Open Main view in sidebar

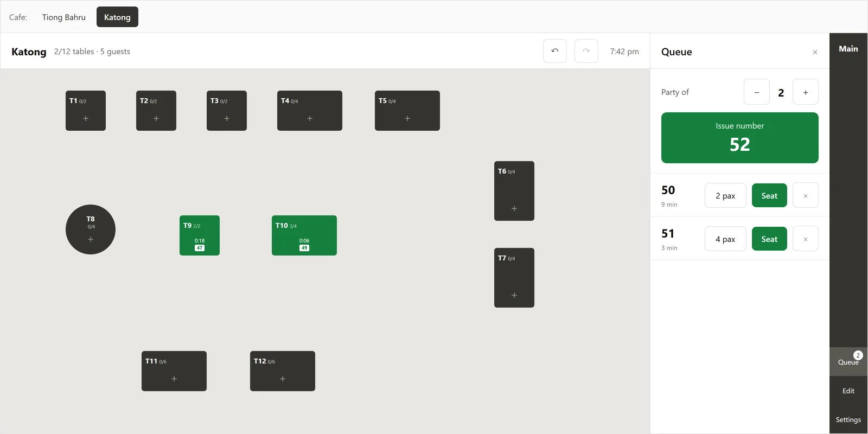(848, 49)
